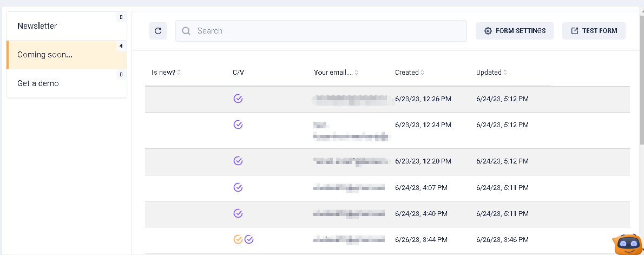
Task: Click purple check icon in 12:24 PM row
Action: pos(238,125)
